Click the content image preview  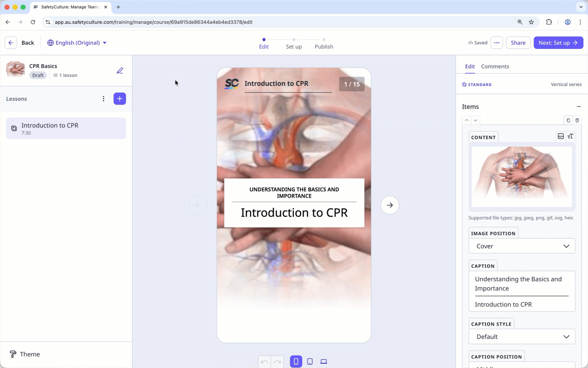(521, 177)
